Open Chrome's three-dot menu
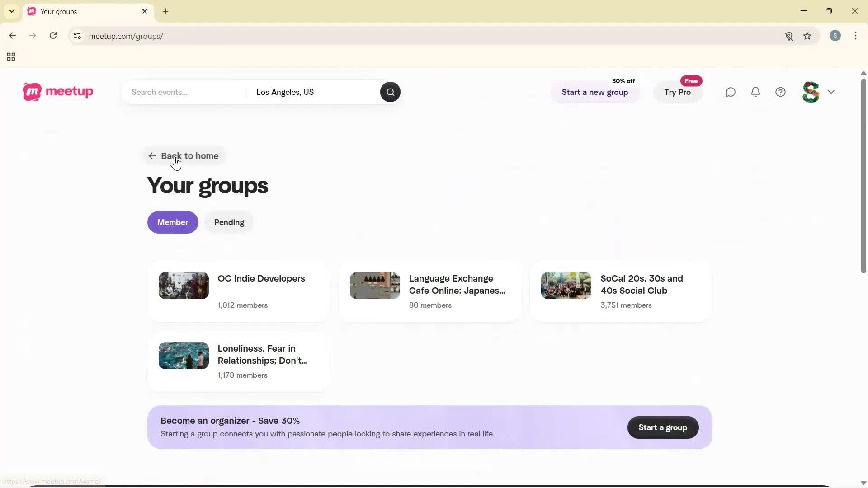This screenshot has width=868, height=488. (856, 36)
